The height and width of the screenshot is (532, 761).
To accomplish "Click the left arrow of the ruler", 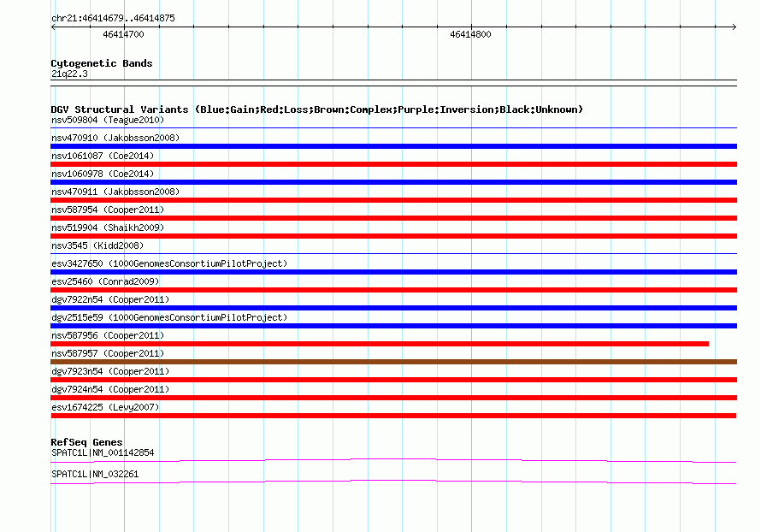I will (53, 27).
